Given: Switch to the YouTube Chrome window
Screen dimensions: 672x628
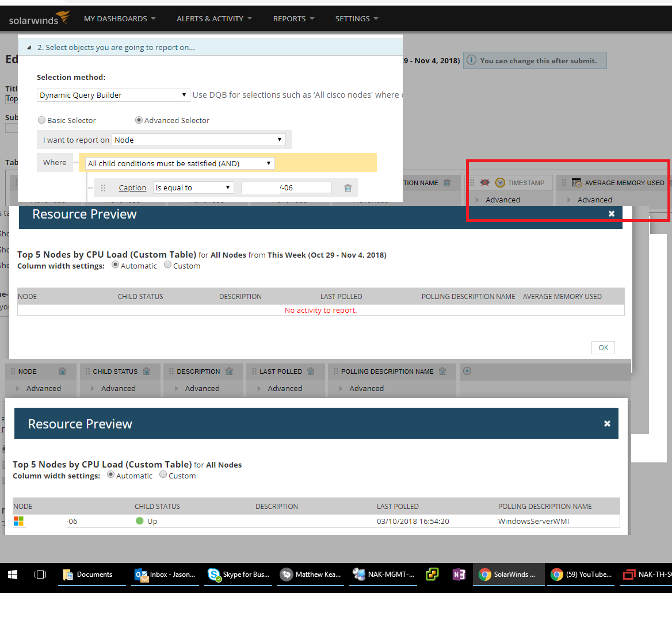Looking at the screenshot, I should 581,575.
